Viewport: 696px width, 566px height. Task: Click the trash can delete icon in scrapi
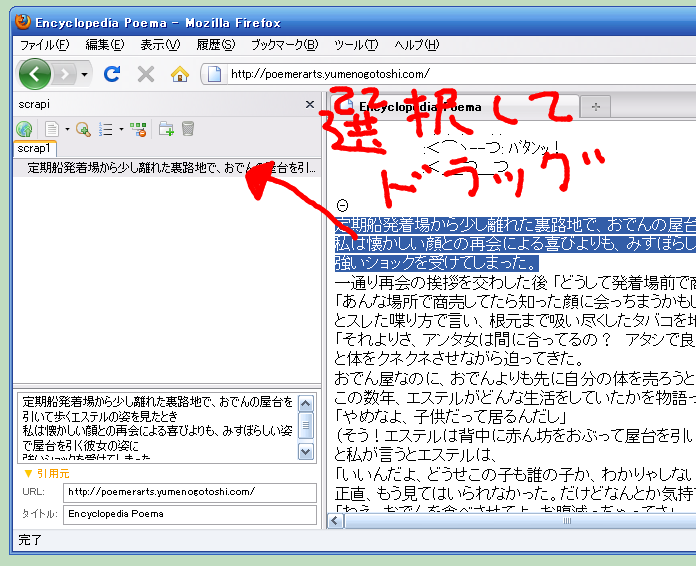[x=188, y=129]
